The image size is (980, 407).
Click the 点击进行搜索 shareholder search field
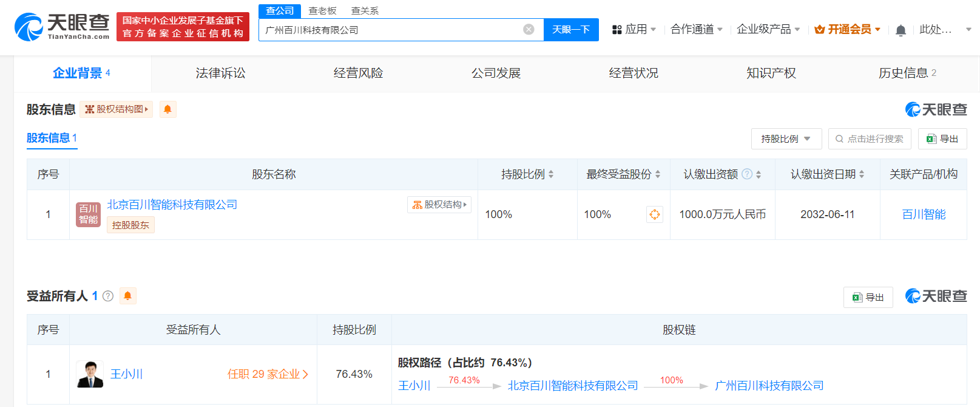[870, 139]
